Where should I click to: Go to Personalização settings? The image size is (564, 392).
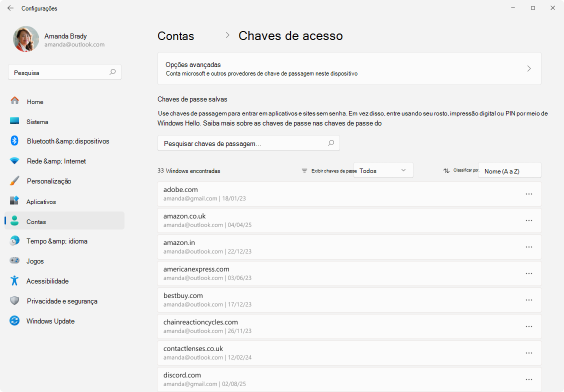(x=64, y=181)
